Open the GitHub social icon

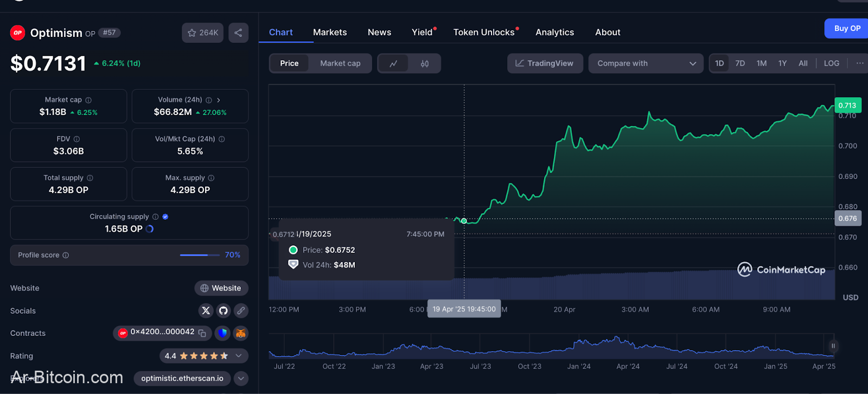tap(223, 311)
